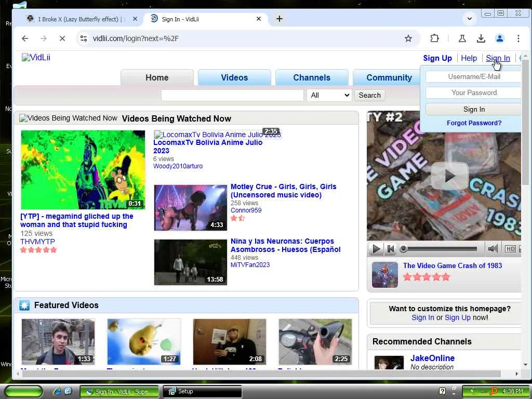Open 'LocomaxTv Bolivia Anime Julio 2023' title
This screenshot has width=532, height=399.
[208, 147]
